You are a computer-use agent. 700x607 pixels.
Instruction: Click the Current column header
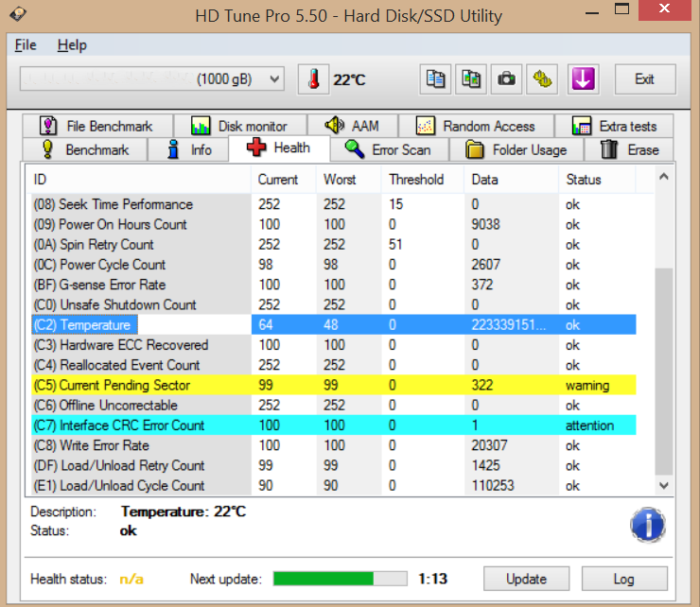284,180
